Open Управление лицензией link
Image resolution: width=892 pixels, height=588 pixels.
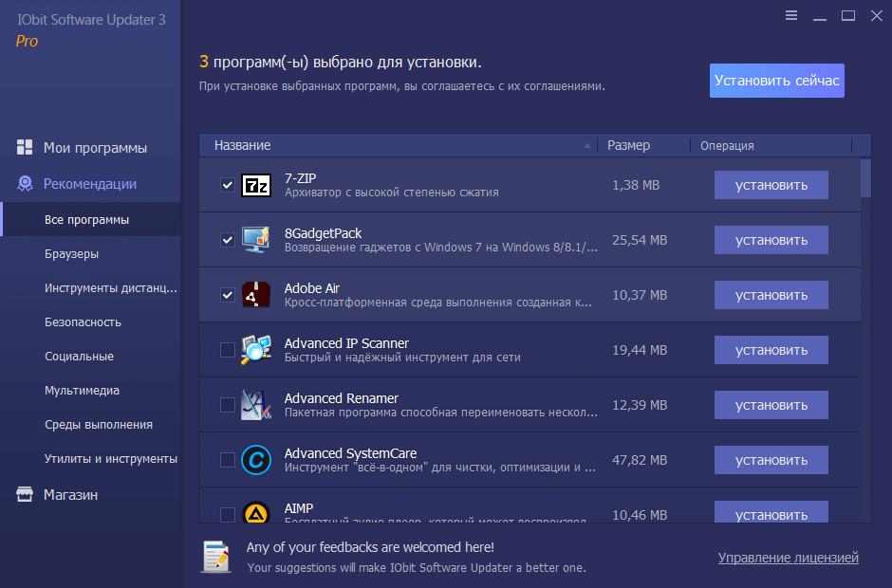pyautogui.click(x=788, y=558)
